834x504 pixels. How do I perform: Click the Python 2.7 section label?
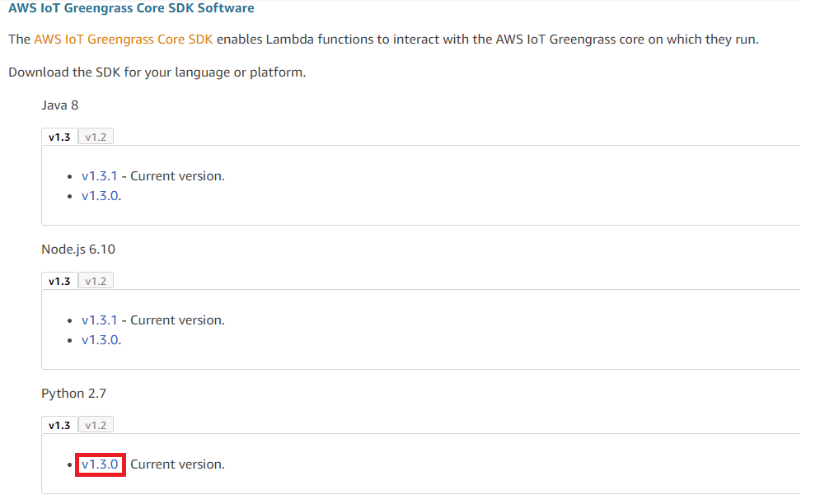click(74, 394)
